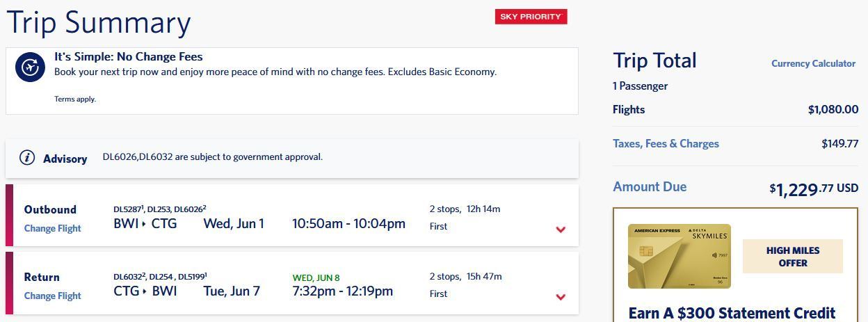Screen dimensions: 868x322
Task: Expand the Return flight details chevron
Action: tap(561, 297)
